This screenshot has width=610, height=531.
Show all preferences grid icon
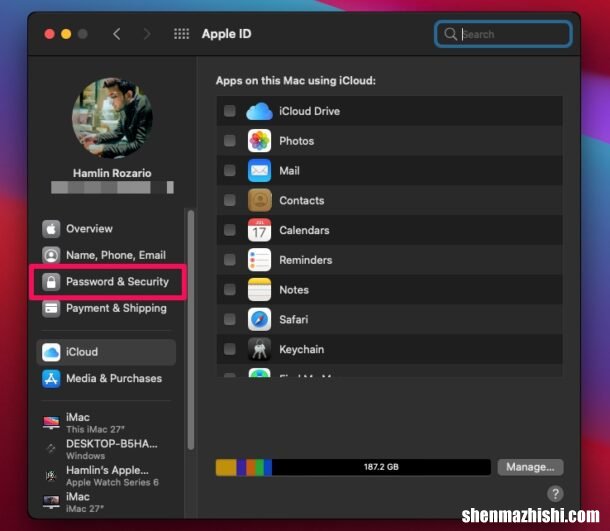181,34
